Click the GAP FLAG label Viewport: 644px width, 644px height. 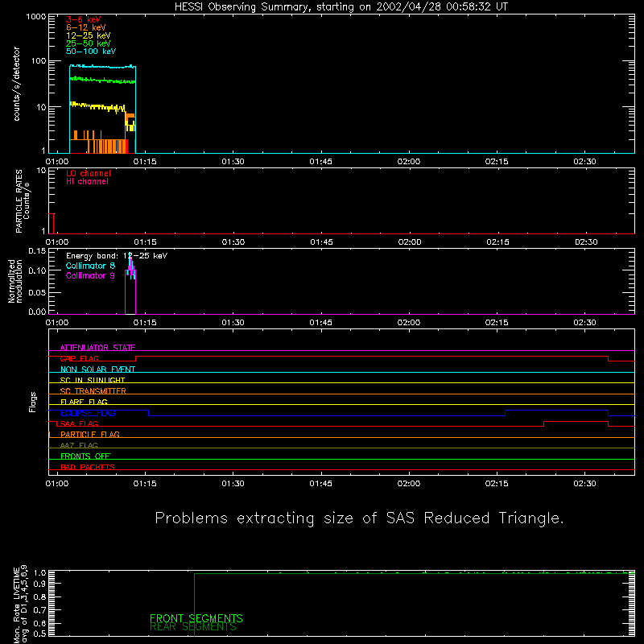click(x=79, y=358)
